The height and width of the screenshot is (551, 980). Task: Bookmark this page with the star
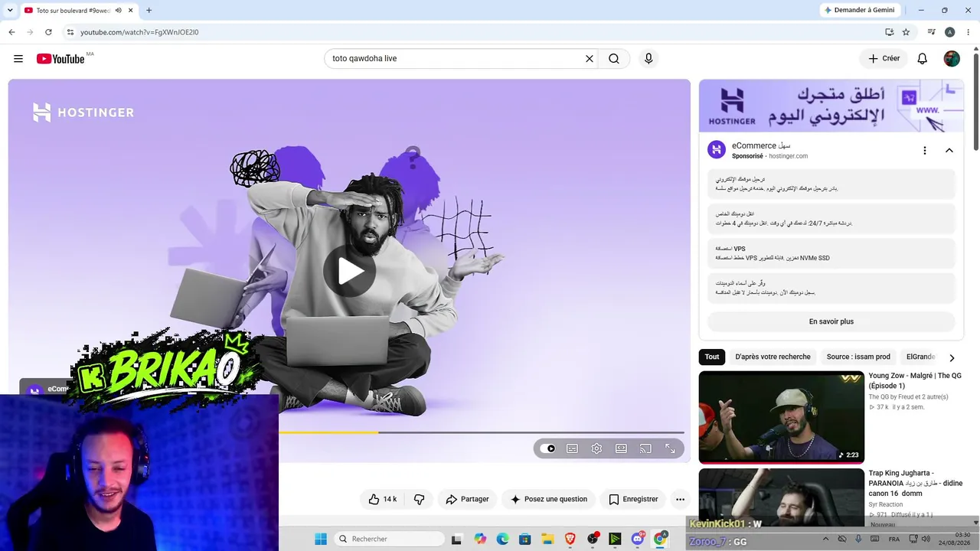[x=906, y=32]
